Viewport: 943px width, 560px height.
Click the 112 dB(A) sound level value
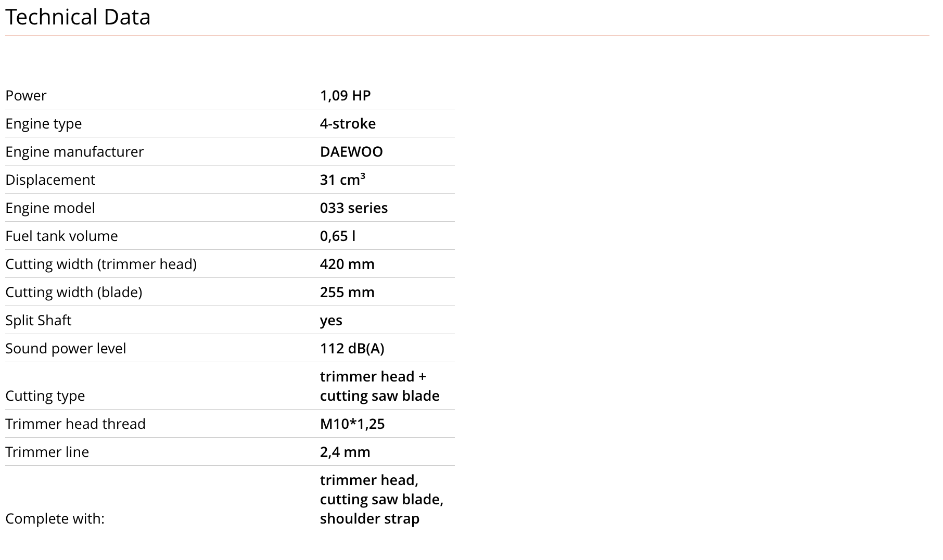point(352,349)
